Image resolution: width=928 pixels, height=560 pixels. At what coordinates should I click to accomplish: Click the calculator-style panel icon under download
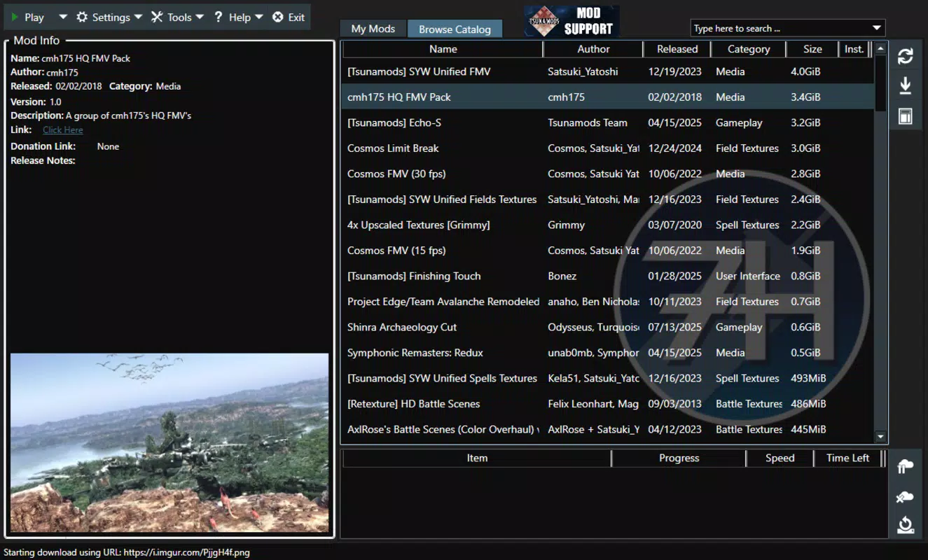tap(906, 116)
